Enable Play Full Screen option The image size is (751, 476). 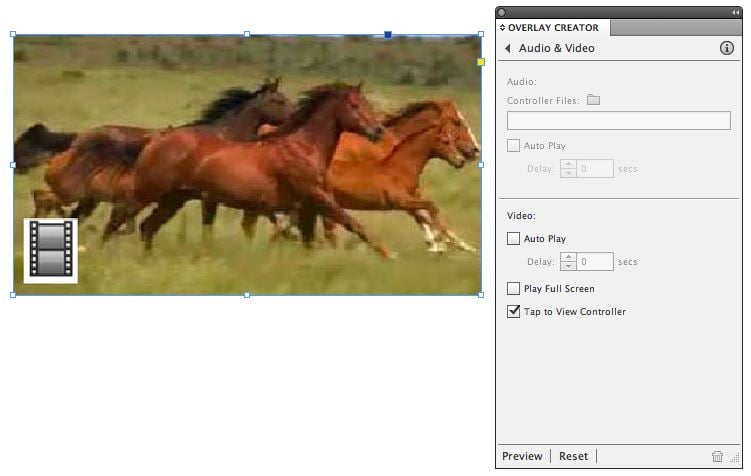tap(514, 289)
